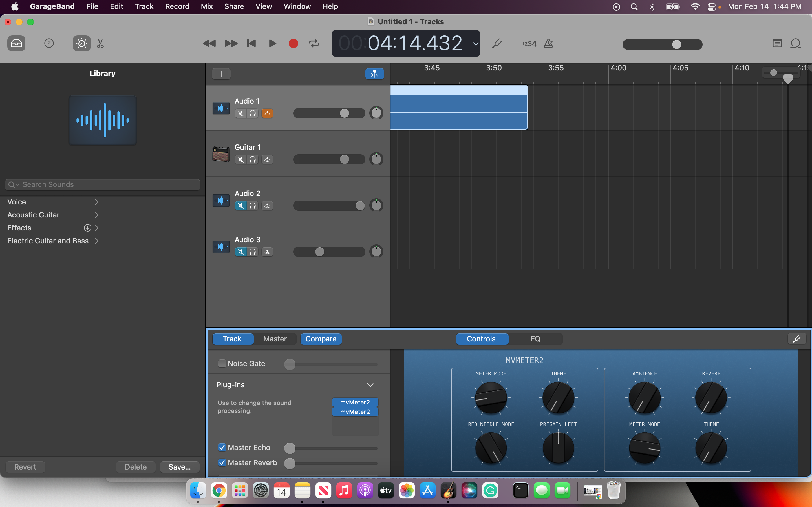The height and width of the screenshot is (507, 812).
Task: Click the metronome icon
Action: (548, 43)
